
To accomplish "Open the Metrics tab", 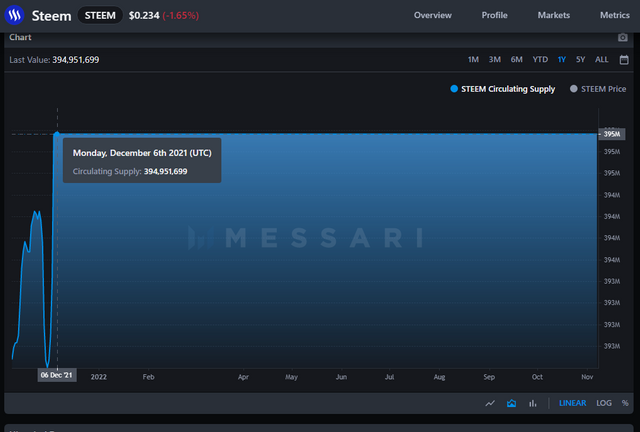I will coord(615,16).
